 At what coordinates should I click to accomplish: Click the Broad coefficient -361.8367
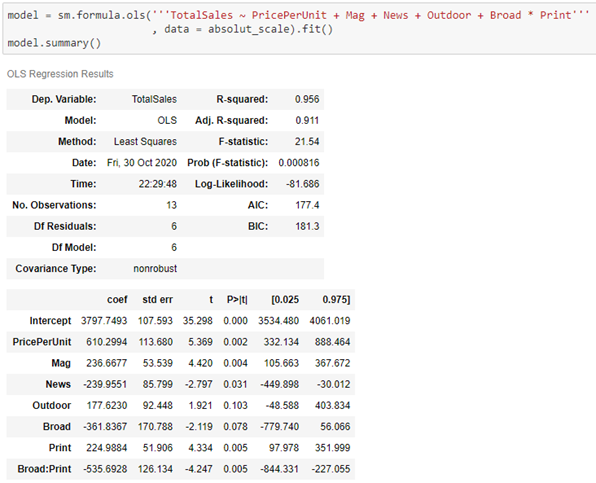[105, 427]
